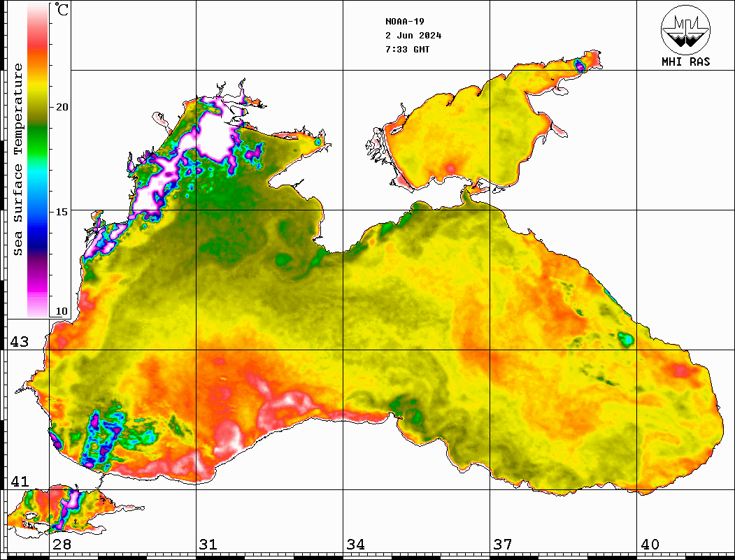Click the longitude label '37'

click(x=503, y=544)
